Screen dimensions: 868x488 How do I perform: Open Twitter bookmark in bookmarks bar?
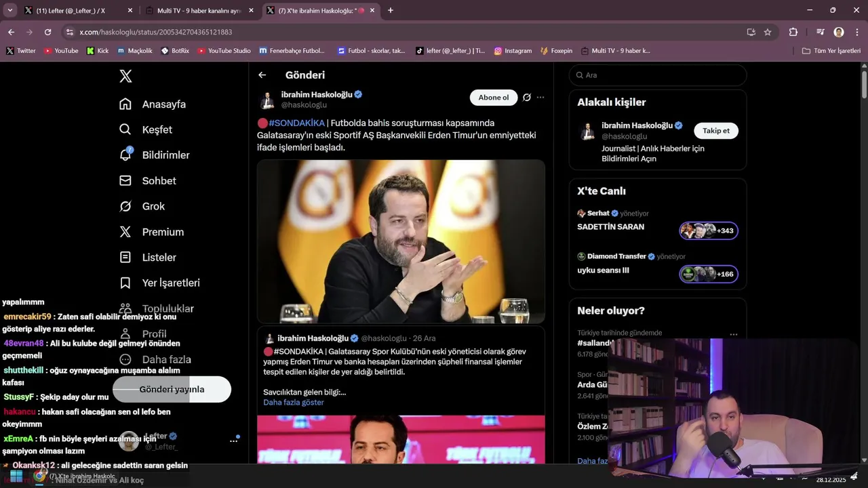coord(21,51)
